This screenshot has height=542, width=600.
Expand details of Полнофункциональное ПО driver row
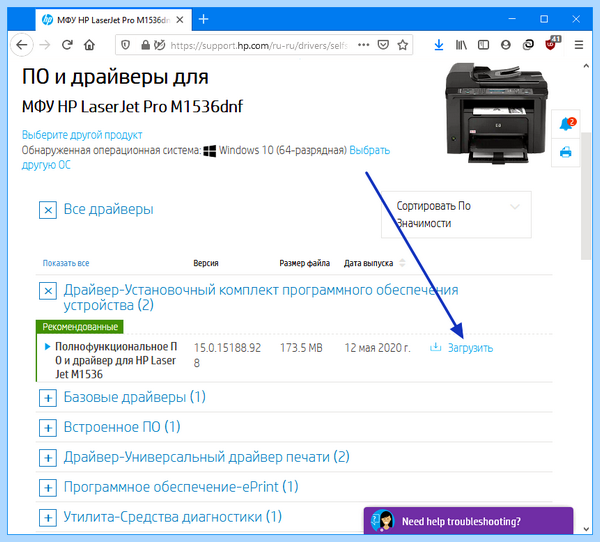point(47,346)
